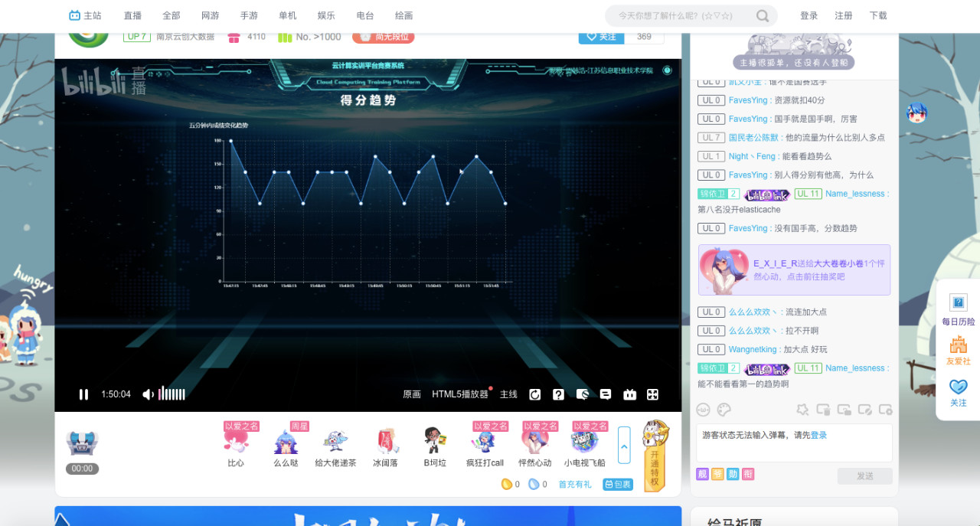Click the refresh stream icon in player
The width and height of the screenshot is (980, 526).
coord(535,394)
